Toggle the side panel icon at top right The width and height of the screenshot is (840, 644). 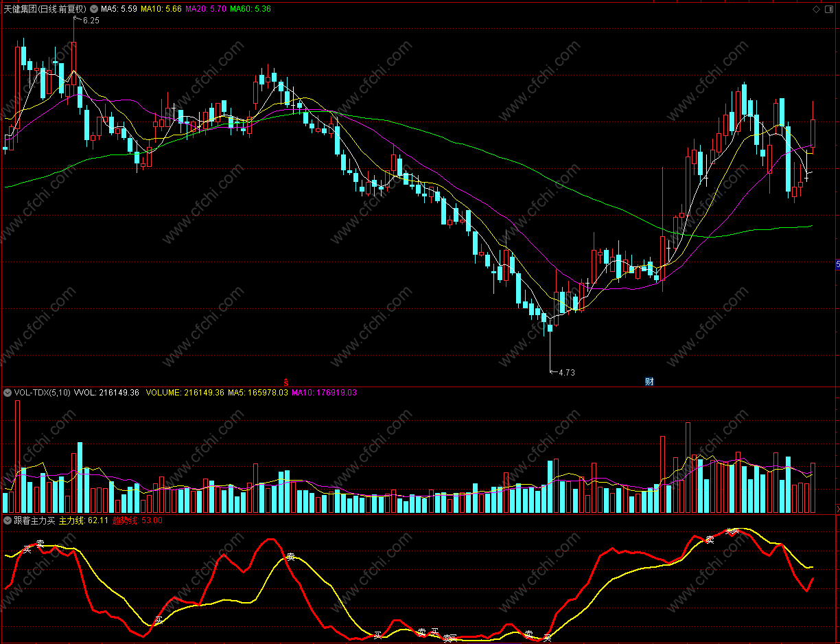(828, 9)
